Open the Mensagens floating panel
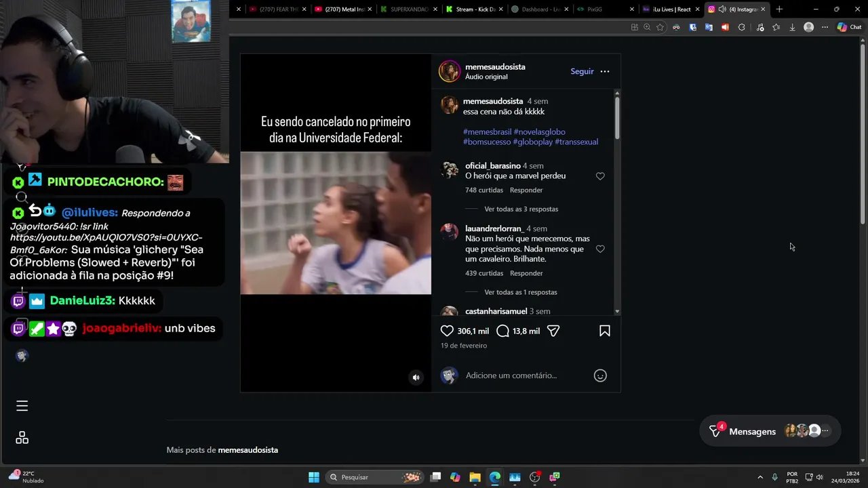The image size is (868, 488). coord(770,431)
